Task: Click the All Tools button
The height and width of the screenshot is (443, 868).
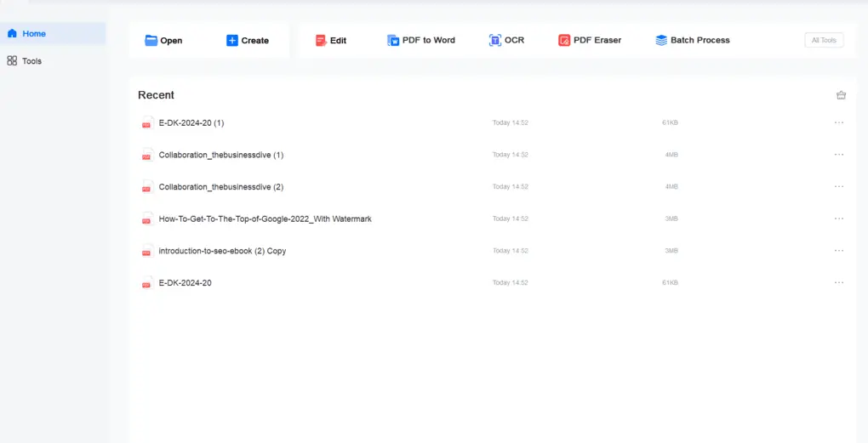Action: (x=824, y=40)
